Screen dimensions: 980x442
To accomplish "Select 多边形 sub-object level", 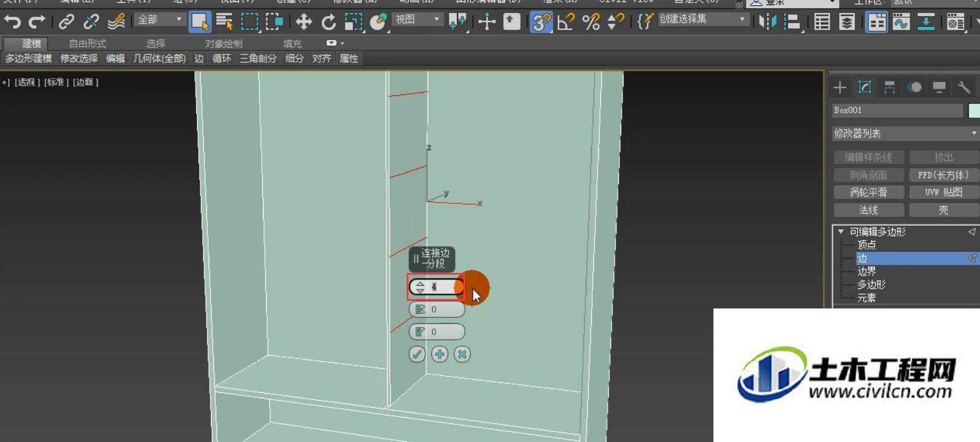I will coord(871,284).
